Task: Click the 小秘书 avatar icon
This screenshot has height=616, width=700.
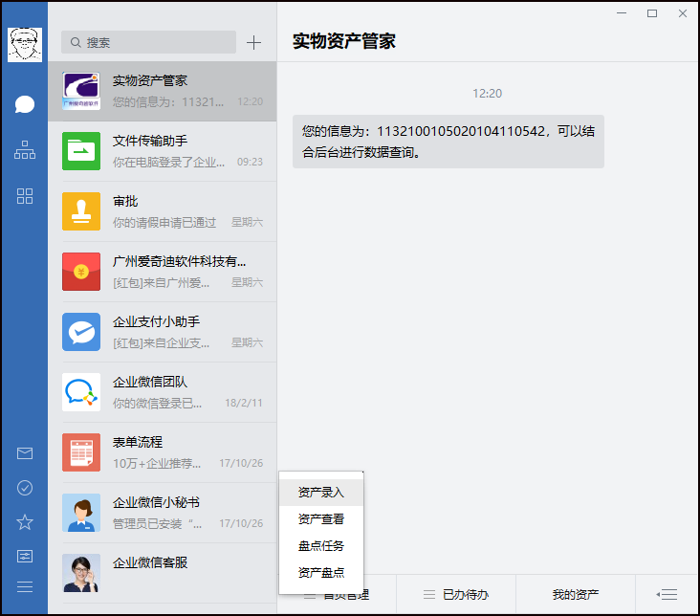Action: pos(81,513)
